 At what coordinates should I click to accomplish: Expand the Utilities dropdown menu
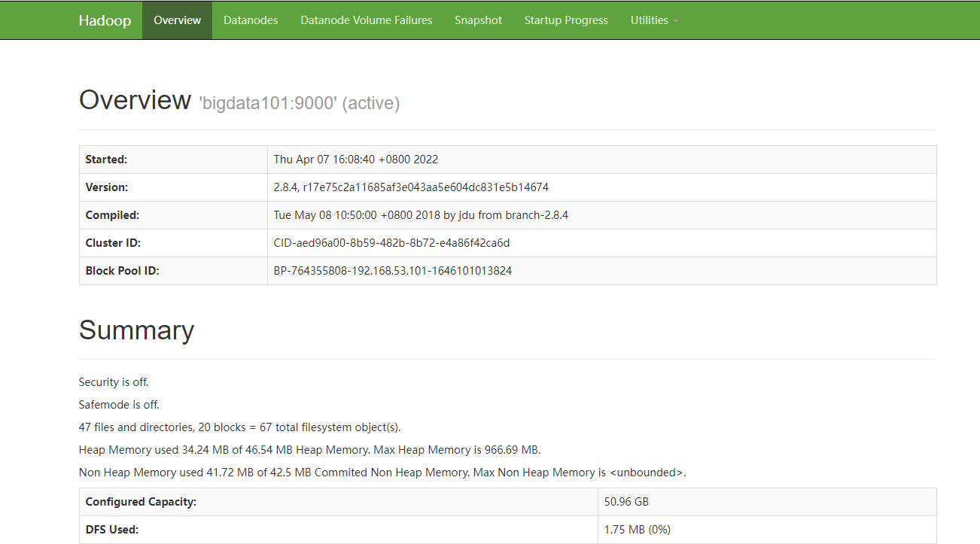pyautogui.click(x=654, y=20)
